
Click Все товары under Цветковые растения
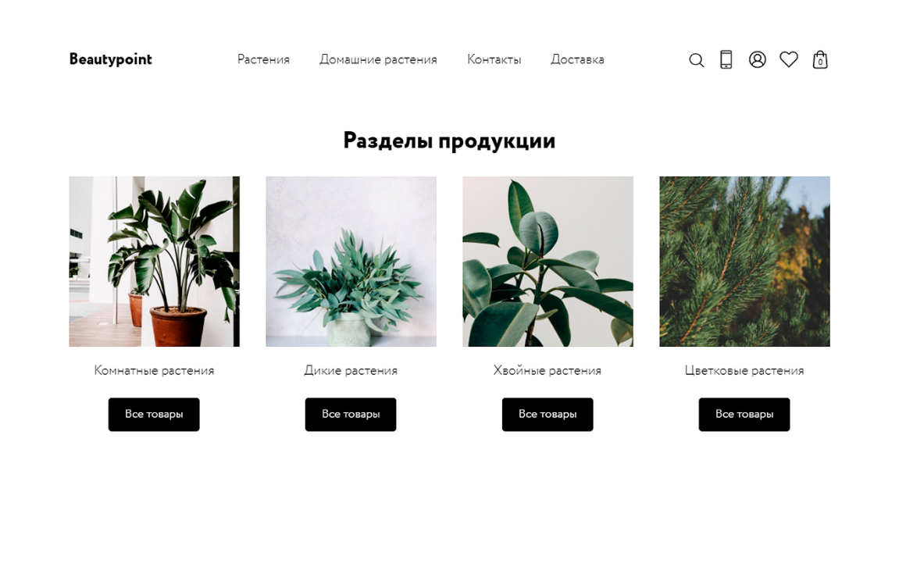tap(744, 414)
